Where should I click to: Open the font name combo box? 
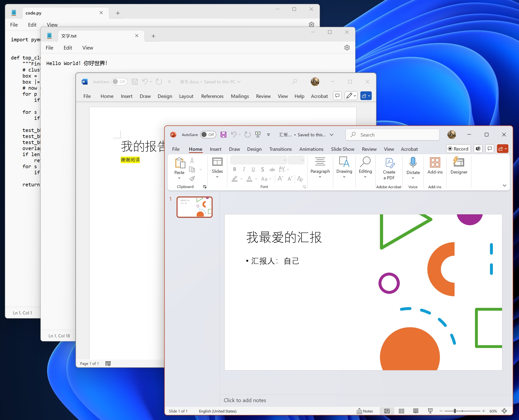click(258, 160)
